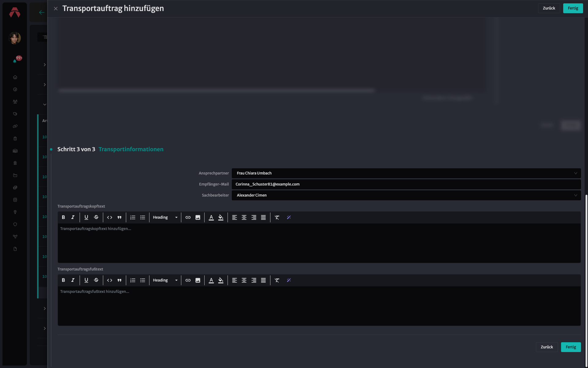Click the bottom Fertig button

[x=571, y=347]
